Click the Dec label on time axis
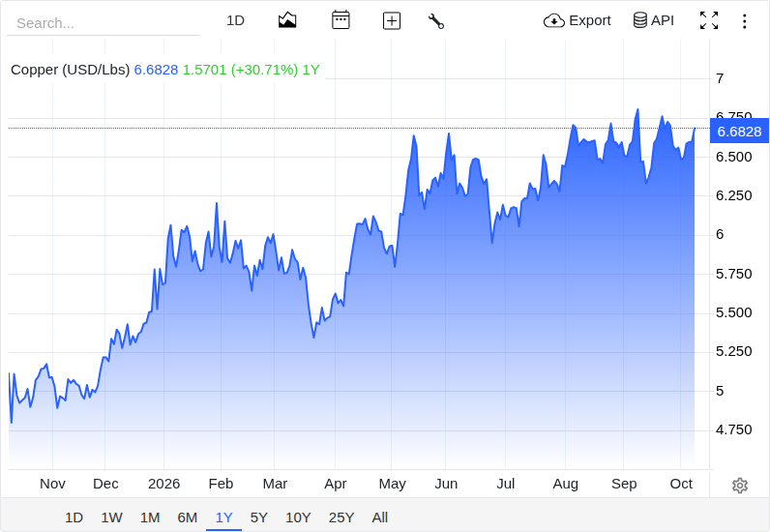Viewport: 770px width, 532px height. click(x=105, y=484)
